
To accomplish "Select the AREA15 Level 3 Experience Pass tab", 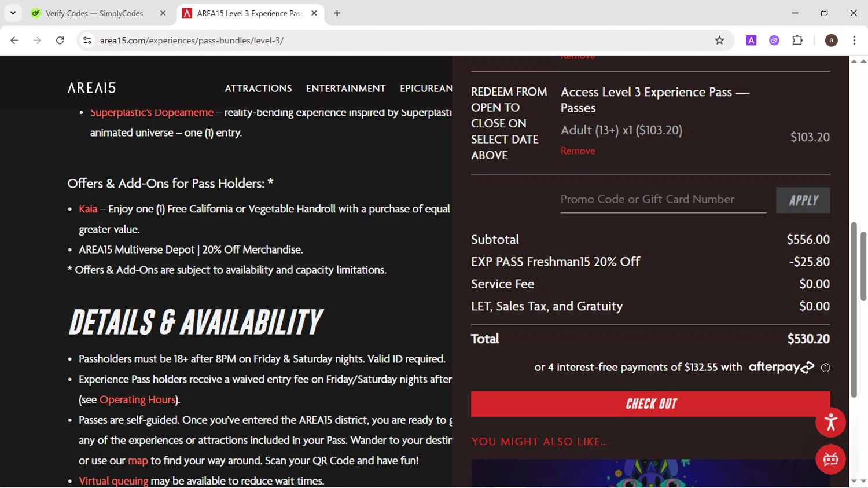I will pyautogui.click(x=249, y=13).
